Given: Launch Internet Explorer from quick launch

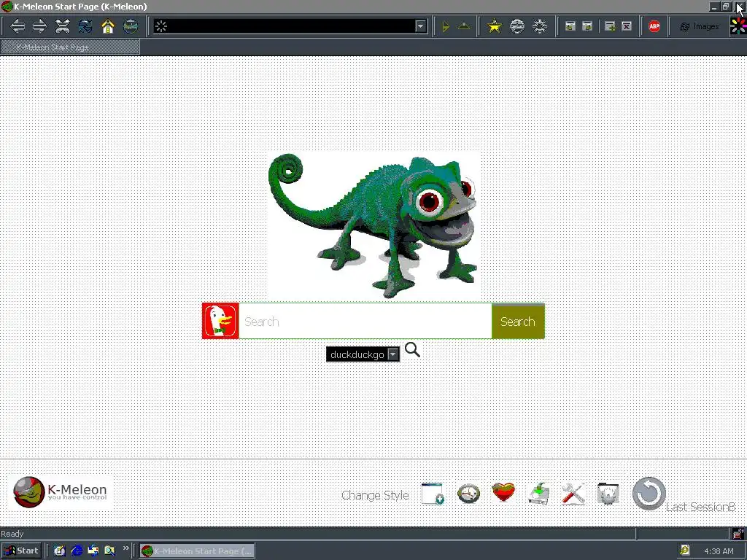Looking at the screenshot, I should pos(77,551).
